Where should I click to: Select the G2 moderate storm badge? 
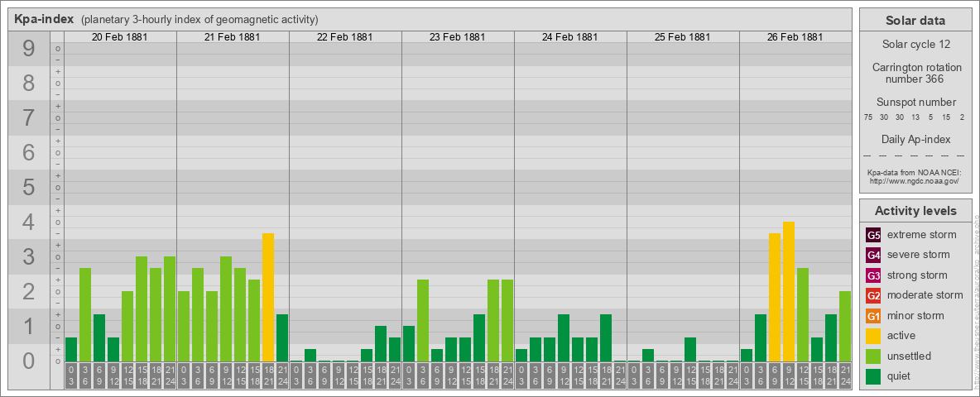(x=873, y=295)
